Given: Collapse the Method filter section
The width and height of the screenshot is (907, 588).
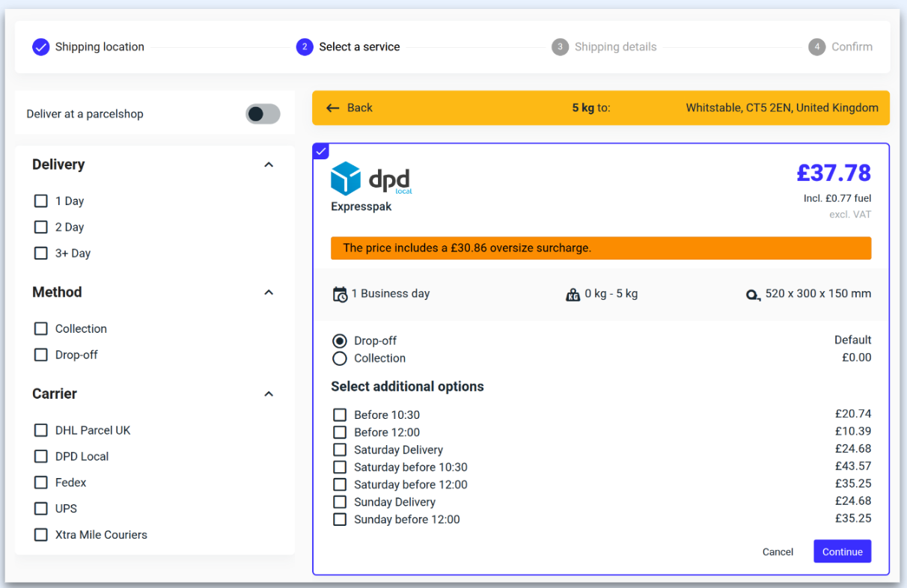Looking at the screenshot, I should [x=269, y=293].
